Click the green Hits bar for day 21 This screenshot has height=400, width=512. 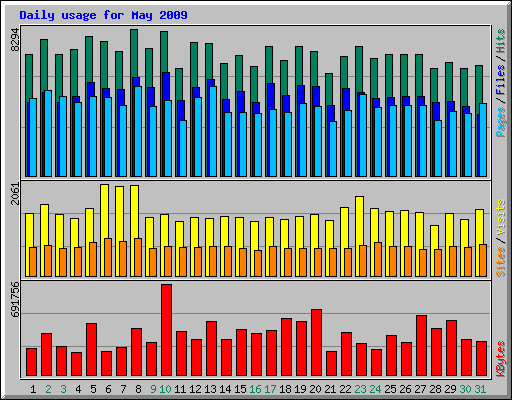pyautogui.click(x=329, y=89)
